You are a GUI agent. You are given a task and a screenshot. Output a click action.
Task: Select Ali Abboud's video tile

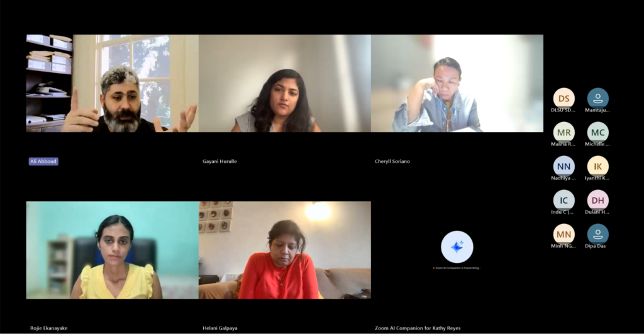click(113, 84)
